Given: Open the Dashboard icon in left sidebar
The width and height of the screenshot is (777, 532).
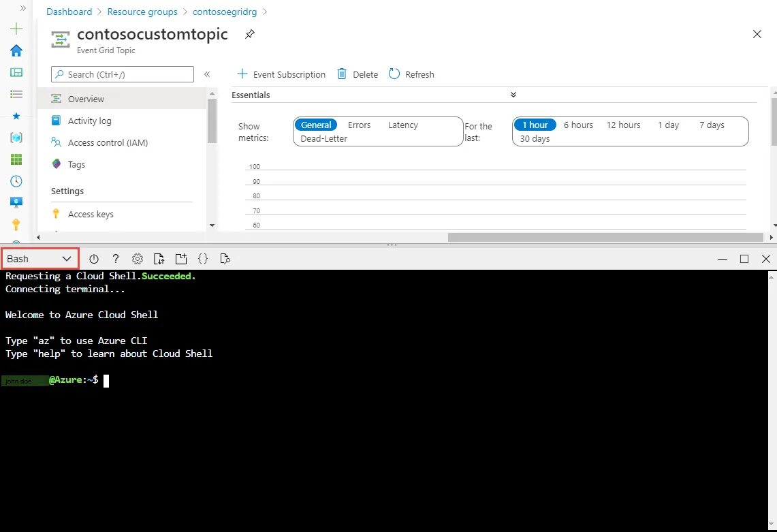Looking at the screenshot, I should pyautogui.click(x=16, y=72).
